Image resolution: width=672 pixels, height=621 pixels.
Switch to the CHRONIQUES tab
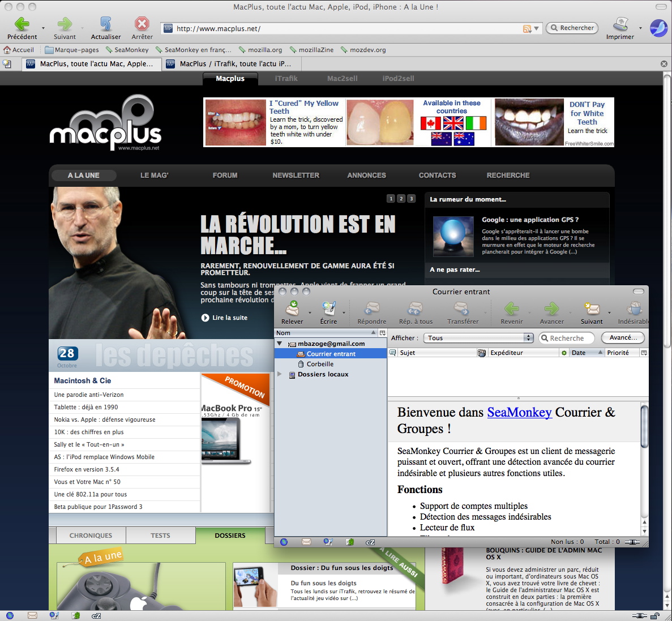[91, 536]
